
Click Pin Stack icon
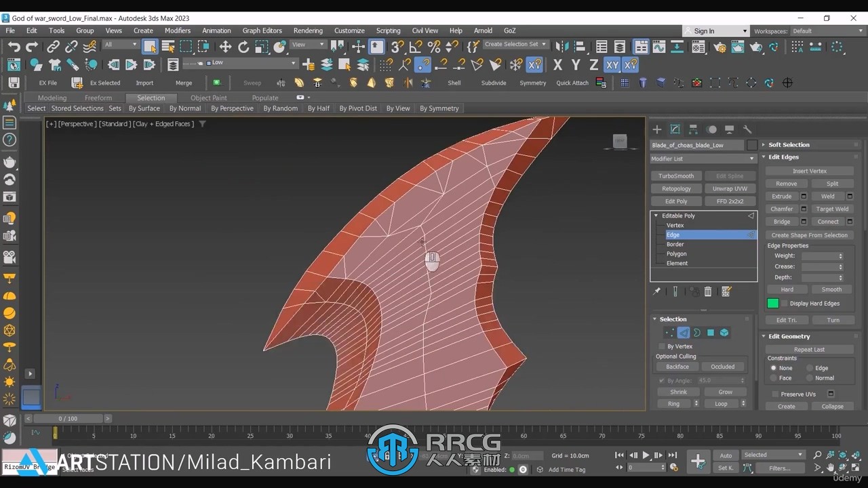point(656,291)
